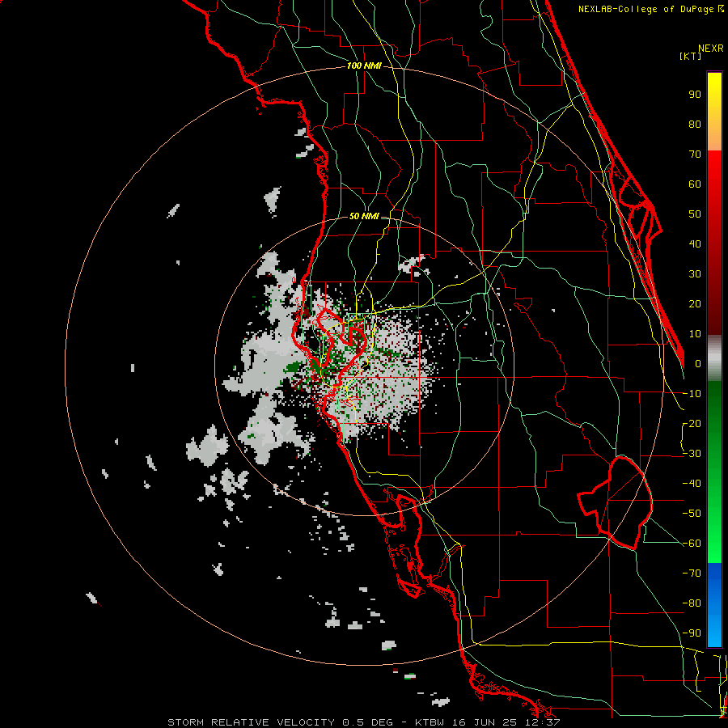Click the positive 20 knot scale label
The image size is (728, 728).
[695, 304]
